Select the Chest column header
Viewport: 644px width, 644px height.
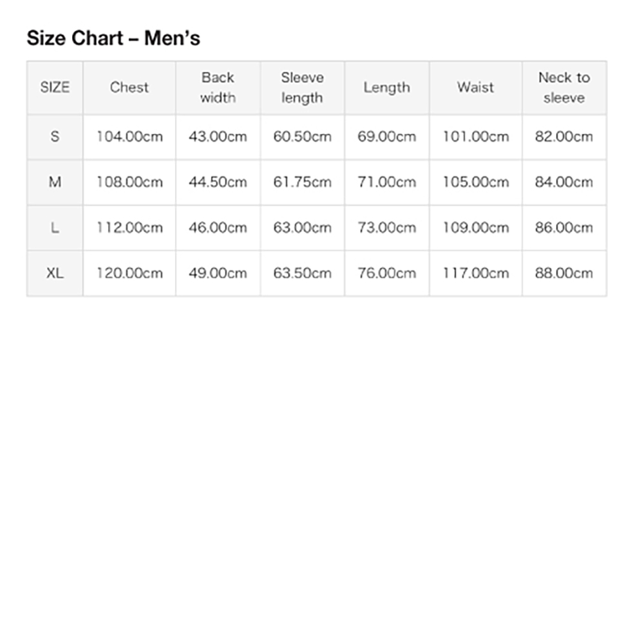[129, 88]
